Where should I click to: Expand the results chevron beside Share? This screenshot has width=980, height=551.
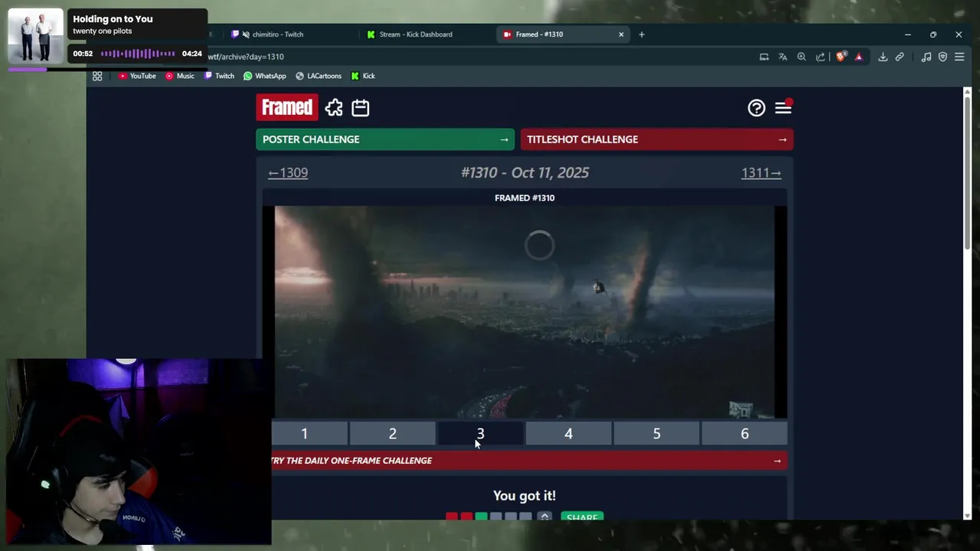(x=544, y=517)
